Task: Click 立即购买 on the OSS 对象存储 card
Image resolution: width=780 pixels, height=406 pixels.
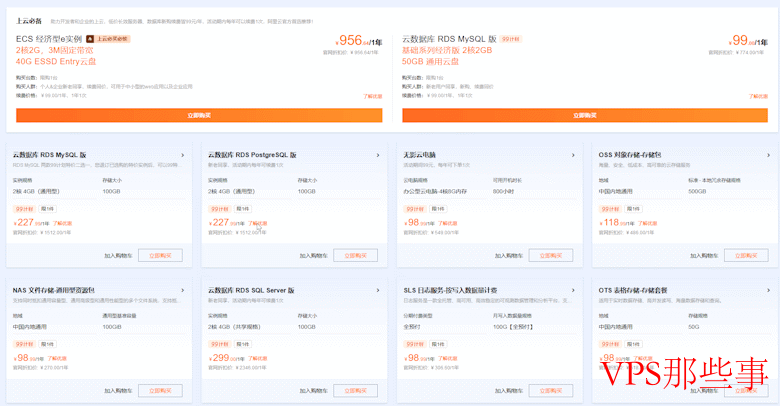Action: coord(746,256)
